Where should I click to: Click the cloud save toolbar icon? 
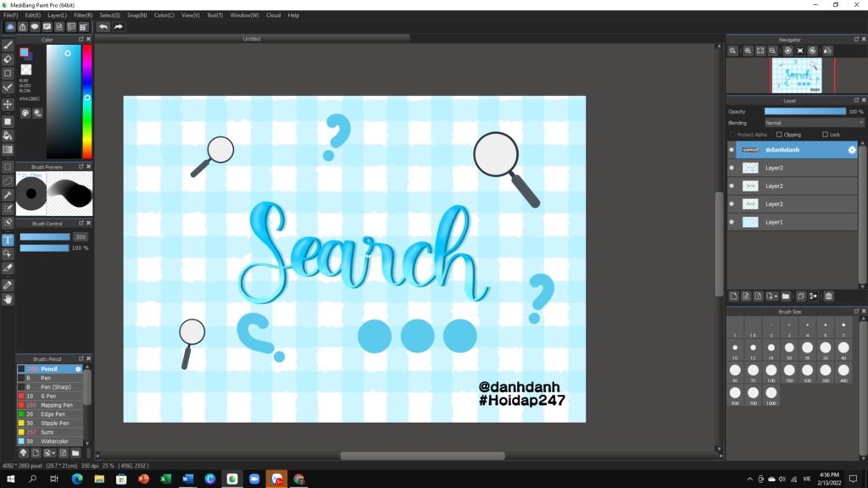(10, 27)
